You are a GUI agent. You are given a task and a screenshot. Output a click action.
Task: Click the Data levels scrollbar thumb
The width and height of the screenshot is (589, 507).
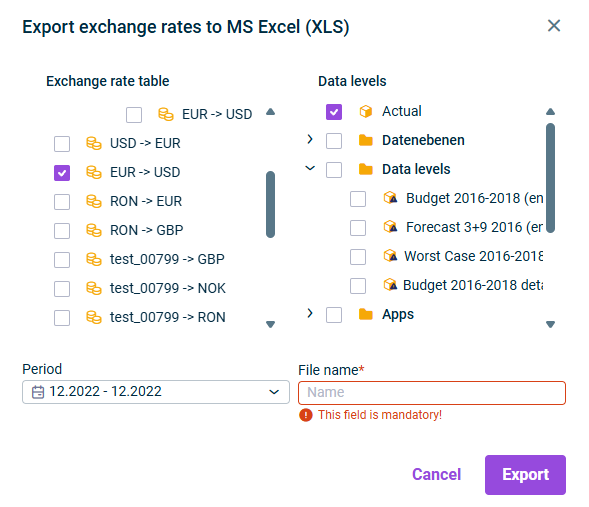click(x=550, y=178)
